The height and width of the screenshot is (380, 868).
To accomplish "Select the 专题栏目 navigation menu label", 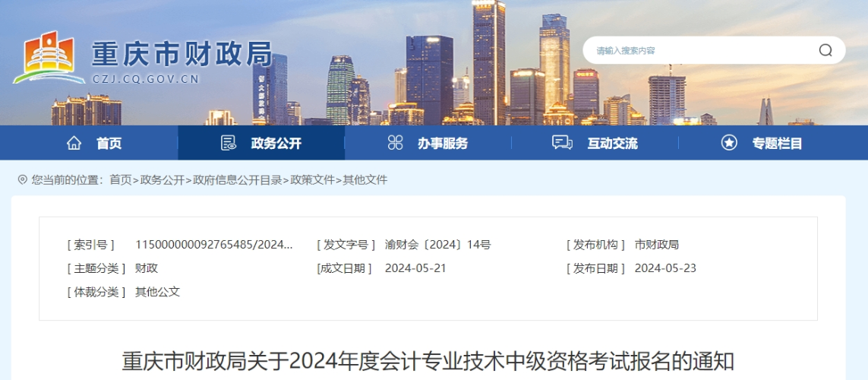I will point(777,143).
